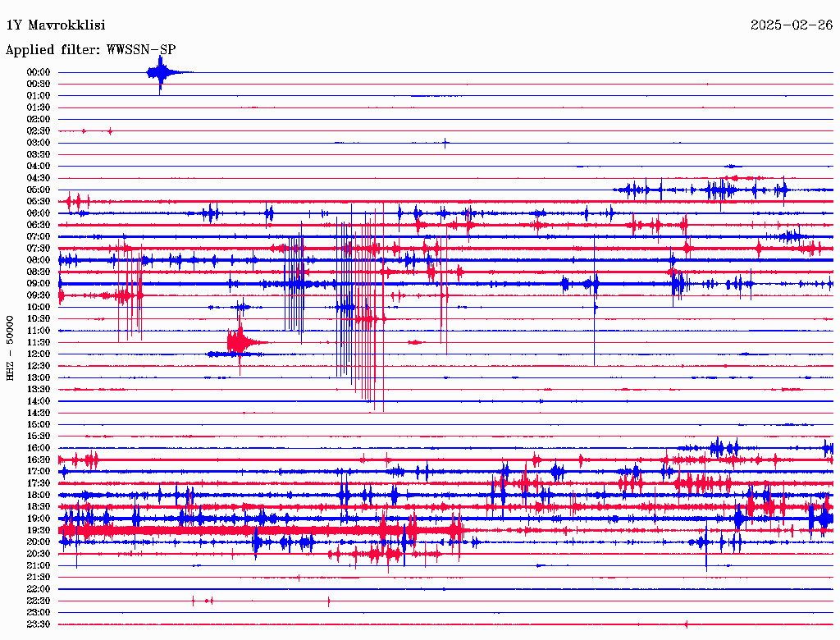Image resolution: width=840 pixels, height=640 pixels.
Task: Click the 02:00 time label
Action: [39, 120]
